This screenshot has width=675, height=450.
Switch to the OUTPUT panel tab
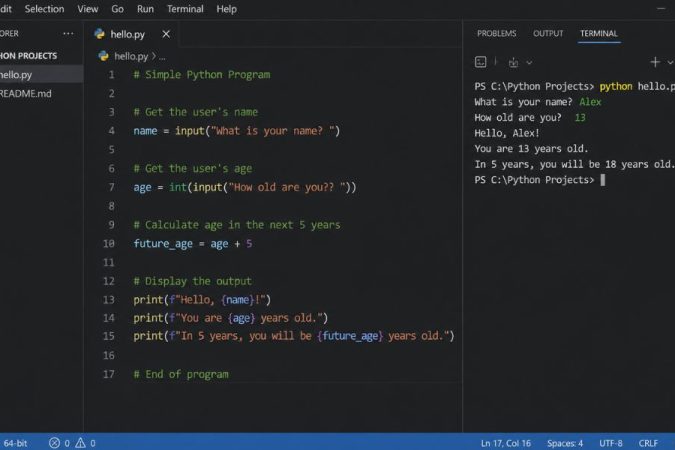[x=548, y=34]
